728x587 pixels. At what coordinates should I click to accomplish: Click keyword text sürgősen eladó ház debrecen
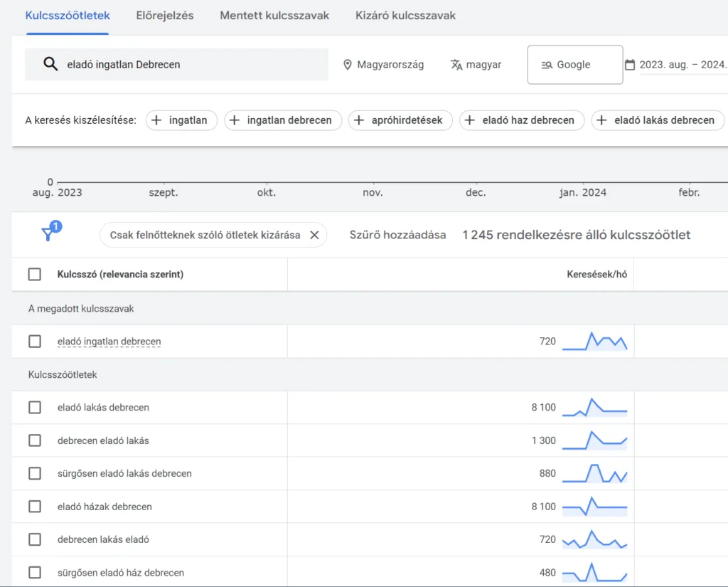coord(121,573)
